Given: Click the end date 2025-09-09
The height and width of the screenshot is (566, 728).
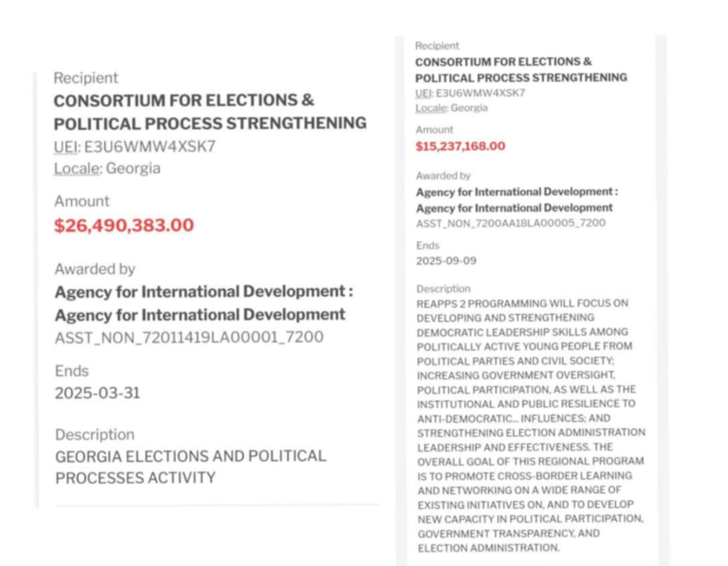Looking at the screenshot, I should coord(446,260).
